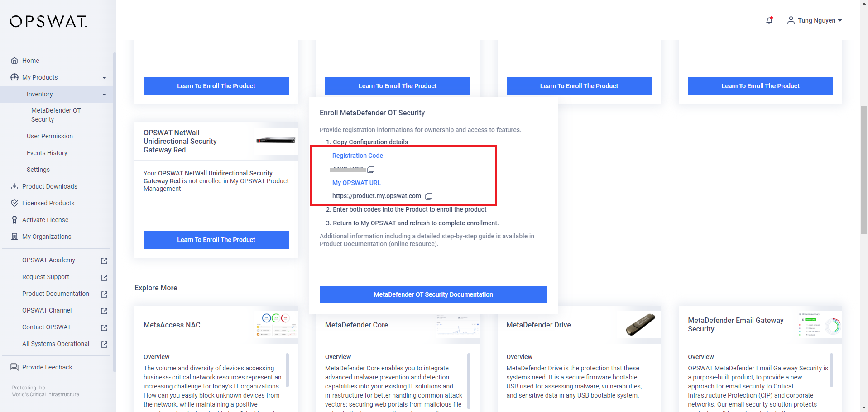Open Tung Nguyen account dropdown arrow
The width and height of the screenshot is (868, 412).
pos(840,21)
